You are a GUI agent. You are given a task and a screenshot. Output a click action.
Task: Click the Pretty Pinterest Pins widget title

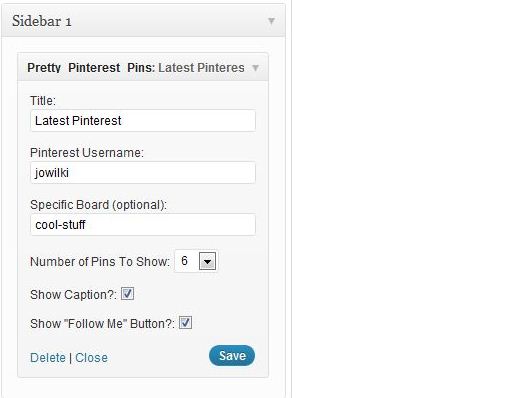pos(136,68)
